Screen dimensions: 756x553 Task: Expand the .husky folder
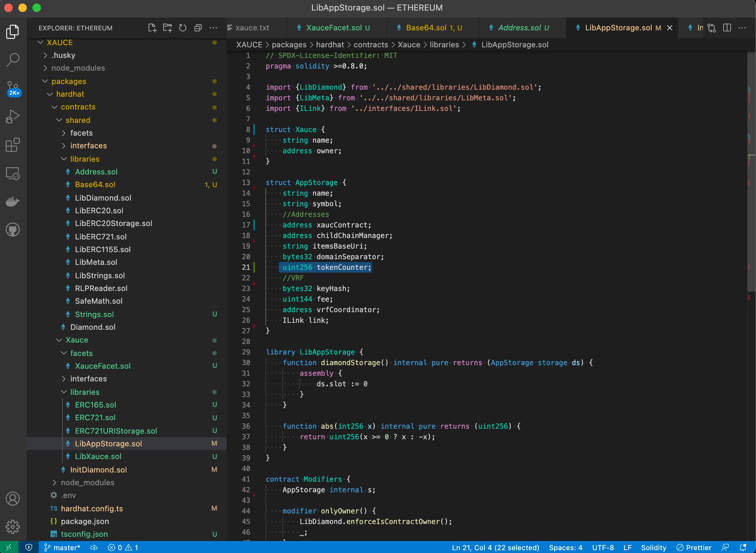click(126, 55)
